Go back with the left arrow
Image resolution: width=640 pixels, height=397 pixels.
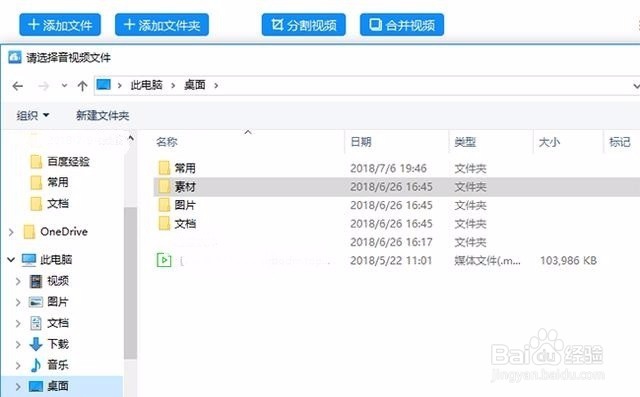point(18,86)
